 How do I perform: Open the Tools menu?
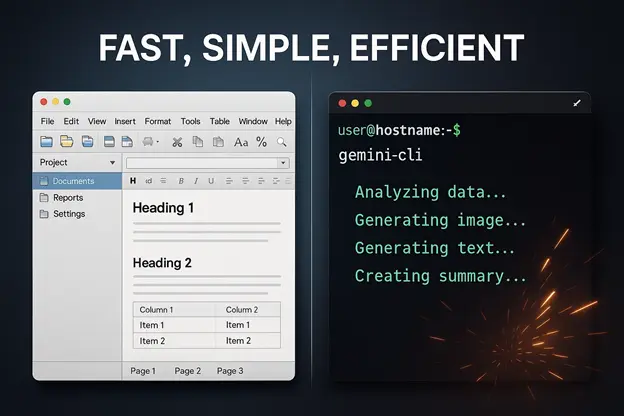click(190, 121)
